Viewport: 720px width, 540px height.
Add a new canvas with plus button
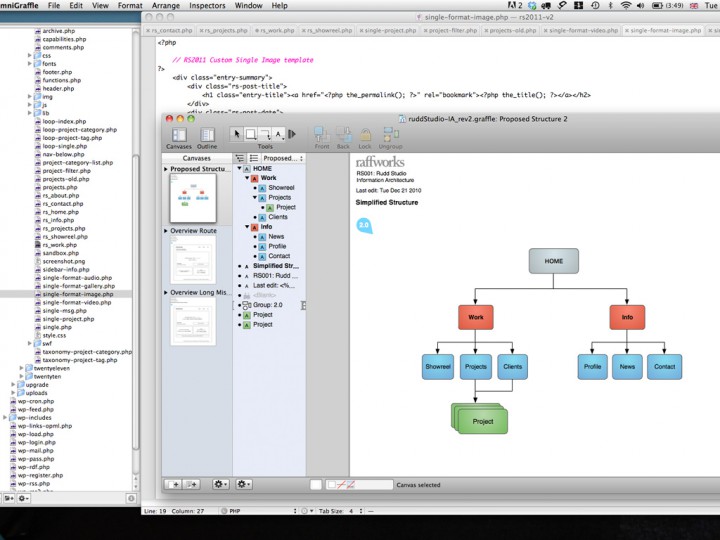coord(174,484)
